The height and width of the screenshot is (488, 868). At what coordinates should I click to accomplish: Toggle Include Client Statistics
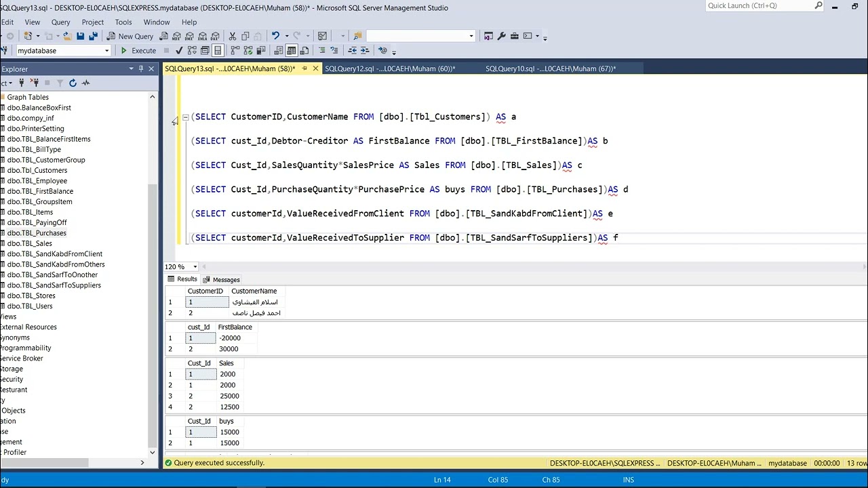tap(260, 50)
